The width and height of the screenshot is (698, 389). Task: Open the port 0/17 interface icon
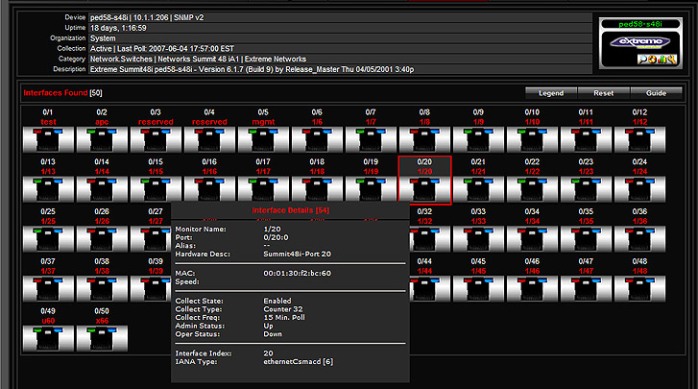(263, 190)
